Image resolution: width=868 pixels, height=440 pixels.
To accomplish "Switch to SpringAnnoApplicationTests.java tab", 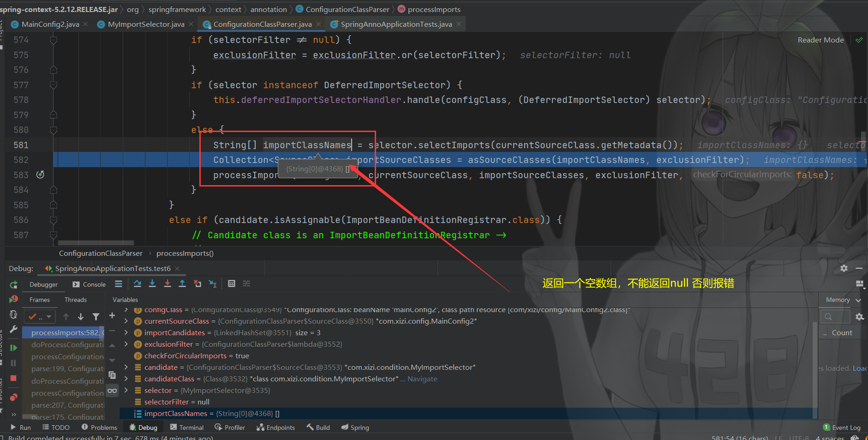I will pyautogui.click(x=396, y=24).
